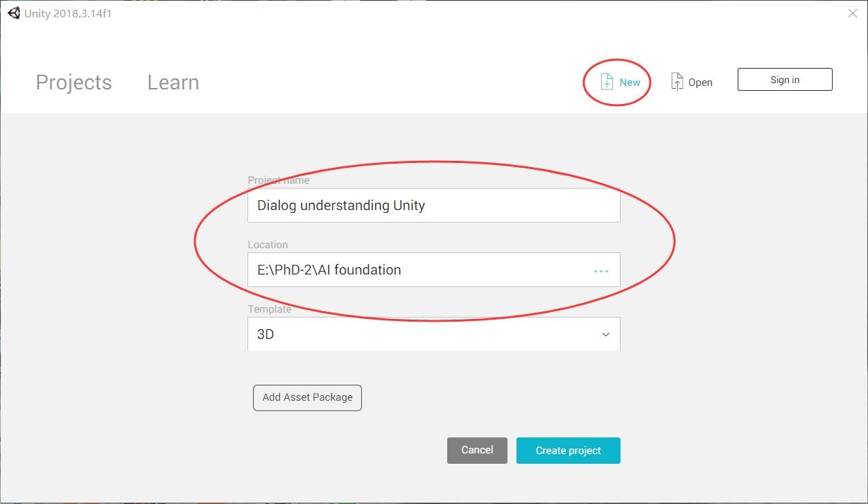The width and height of the screenshot is (868, 504).
Task: Click into the Location path field
Action: click(416, 270)
